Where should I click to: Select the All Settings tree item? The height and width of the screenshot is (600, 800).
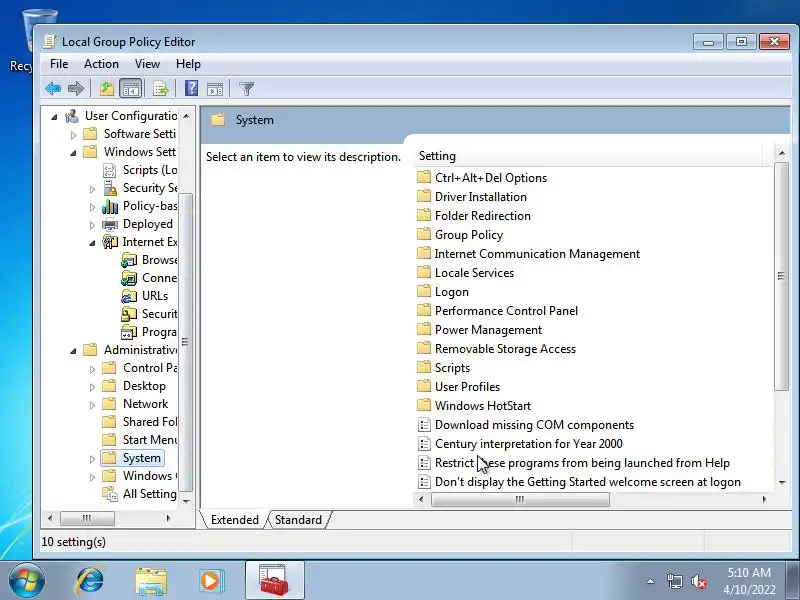[x=139, y=494]
